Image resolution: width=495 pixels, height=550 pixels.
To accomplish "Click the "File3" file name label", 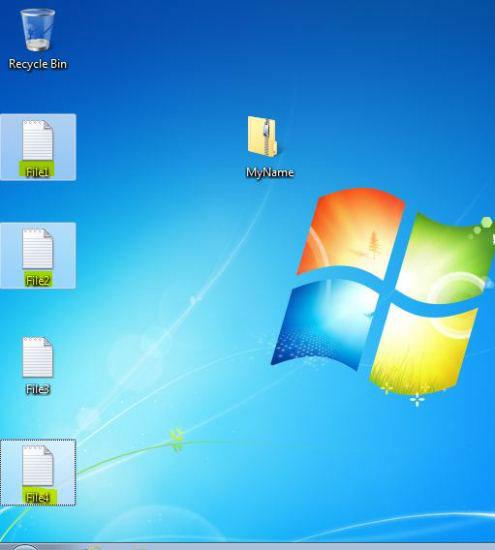I will [38, 389].
